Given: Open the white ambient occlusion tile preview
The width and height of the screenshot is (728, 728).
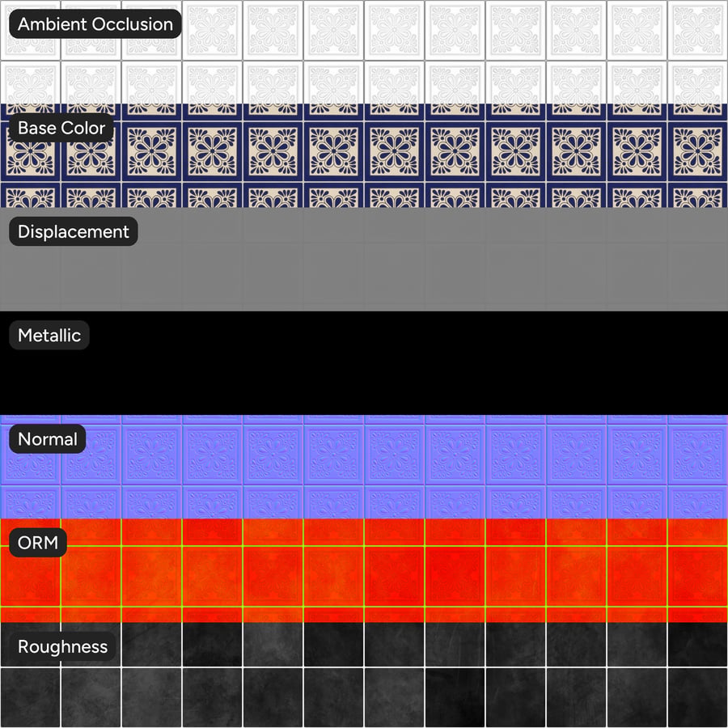Looking at the screenshot, I should point(364,52).
